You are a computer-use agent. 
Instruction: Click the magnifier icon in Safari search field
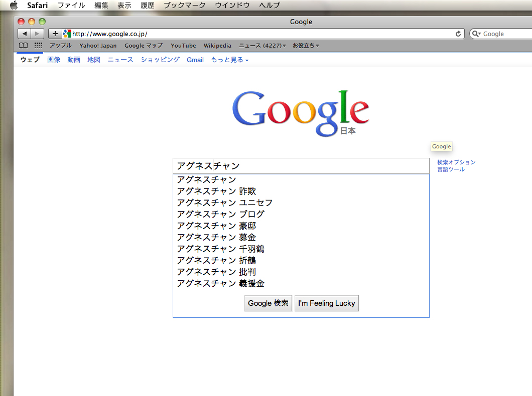(x=476, y=34)
